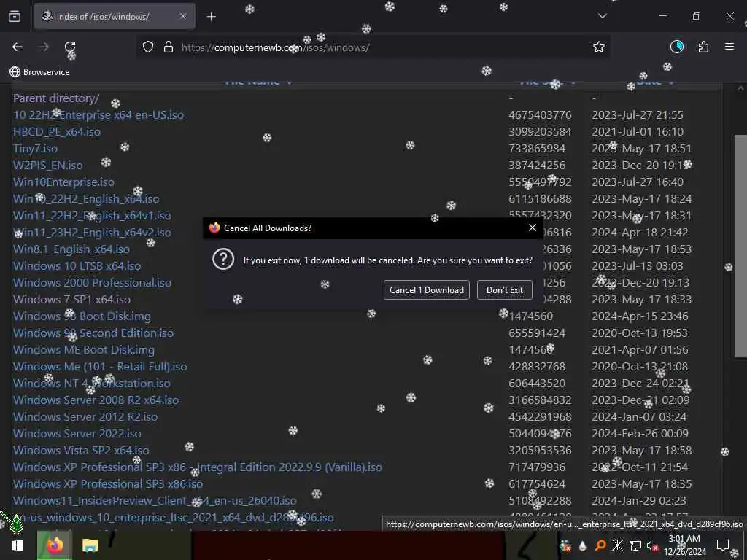Viewport: 747px width, 560px height.
Task: Open Windows 10 LTSB x64.iso link
Action: click(77, 265)
